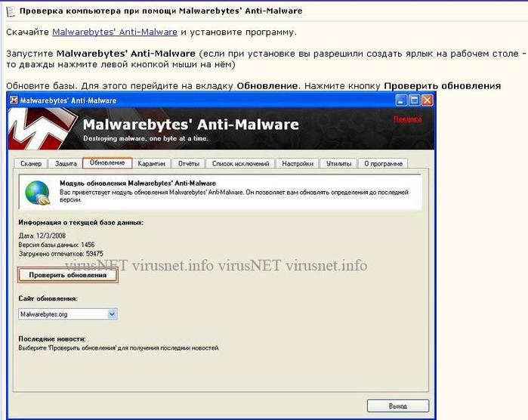The width and height of the screenshot is (528, 420).
Task: Click the 'Последние новости:' heading
Action: tap(52, 339)
